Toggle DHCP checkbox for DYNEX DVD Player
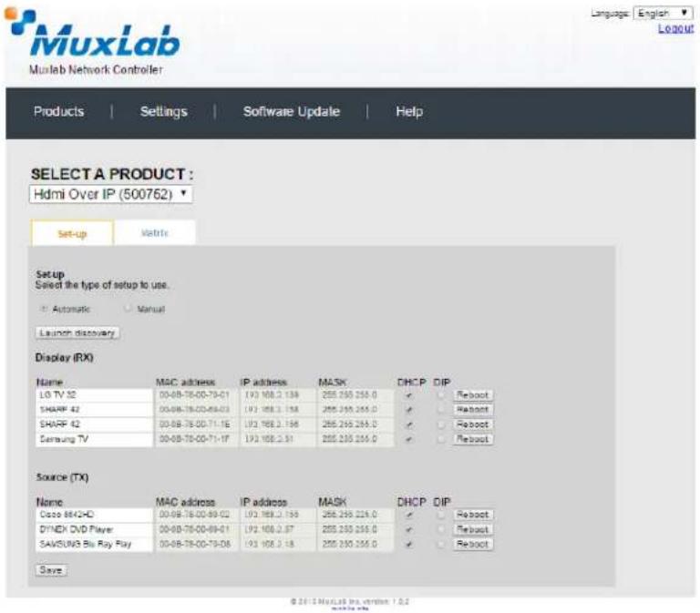 click(x=409, y=529)
